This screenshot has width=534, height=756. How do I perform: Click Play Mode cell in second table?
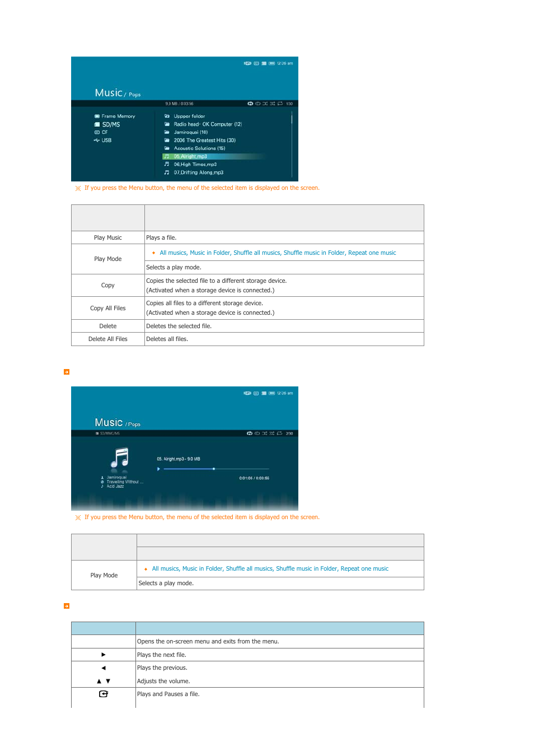[x=104, y=575]
